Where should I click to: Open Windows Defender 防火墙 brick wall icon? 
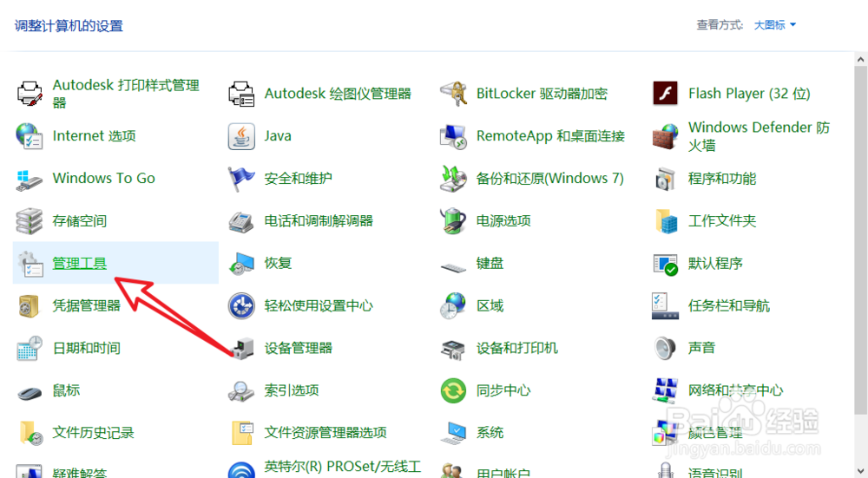(x=666, y=136)
